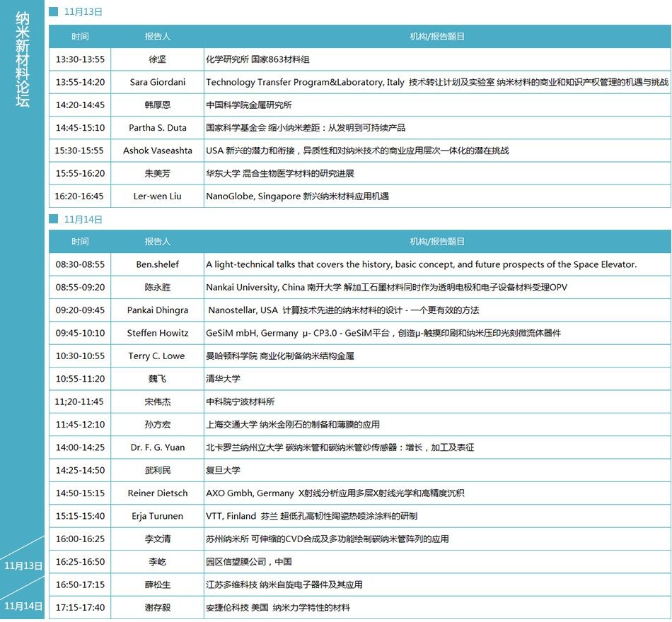
Task: Click the Terry C. Lowe speaker cell
Action: [157, 356]
